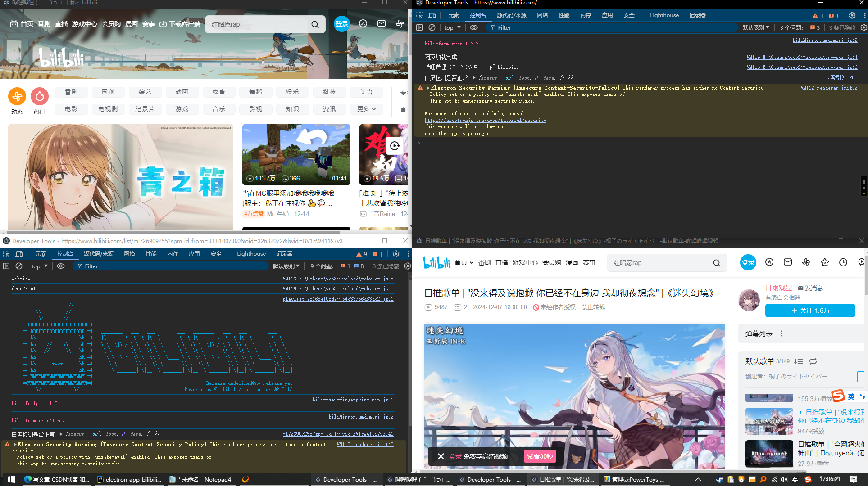Select the 热门 flame icon on bilibili homepage
Viewport: 868px width, 486px height.
[x=40, y=96]
